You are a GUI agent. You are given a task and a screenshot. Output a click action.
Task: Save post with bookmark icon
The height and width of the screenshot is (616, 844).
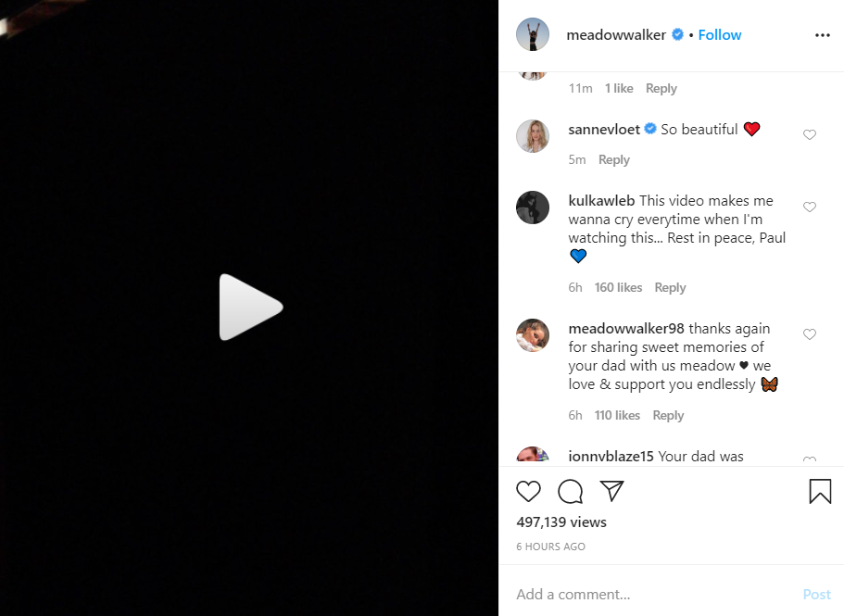[820, 491]
